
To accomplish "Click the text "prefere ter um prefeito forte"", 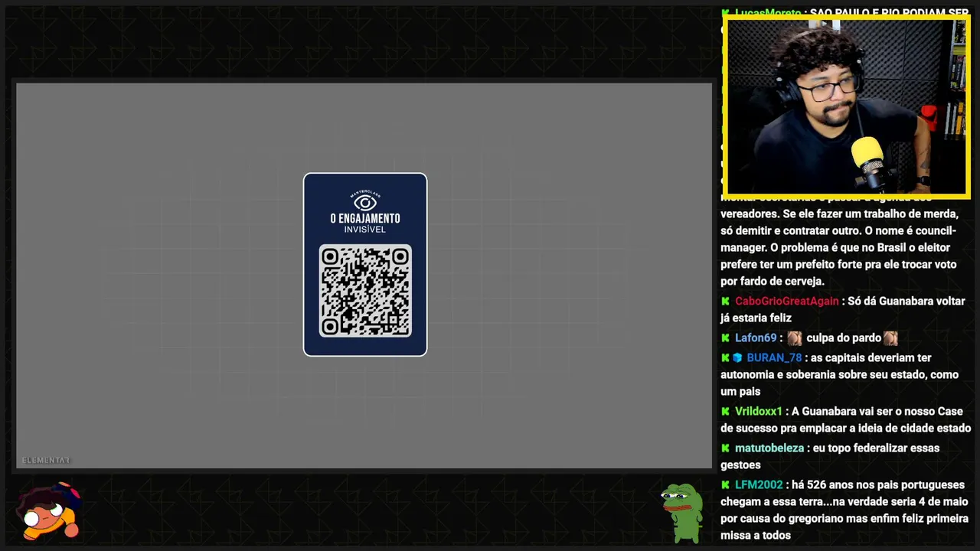I will (x=792, y=265).
